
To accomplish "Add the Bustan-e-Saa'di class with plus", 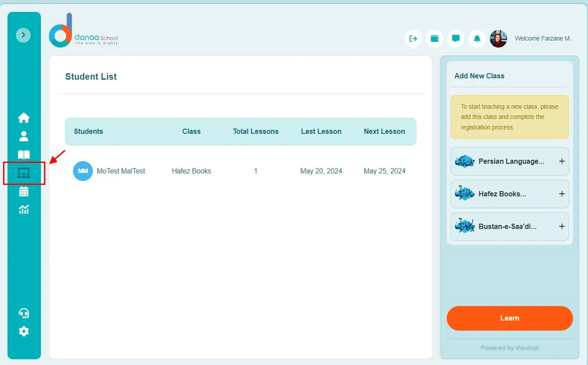I will tap(562, 226).
